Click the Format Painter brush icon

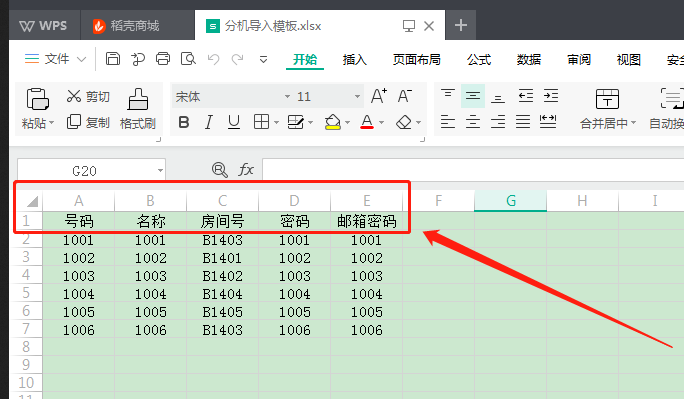pos(138,99)
